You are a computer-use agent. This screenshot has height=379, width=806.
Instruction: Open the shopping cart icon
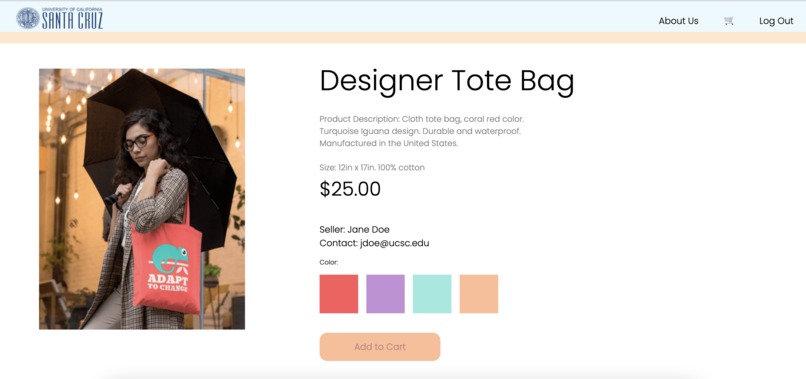[728, 21]
